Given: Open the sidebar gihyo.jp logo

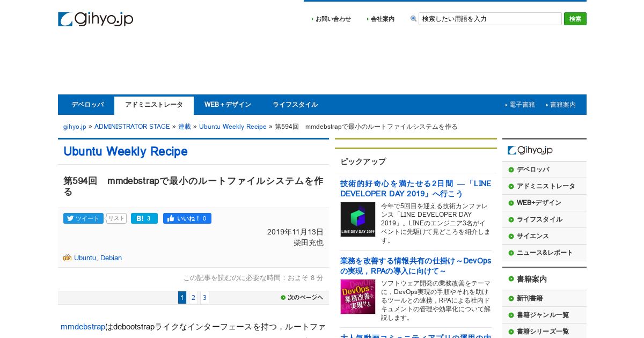Looking at the screenshot, I should (x=530, y=150).
